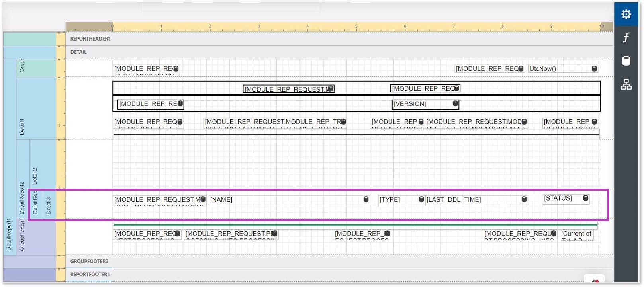Open the Report Explorer hierarchy panel
644x287 pixels.
point(626,84)
